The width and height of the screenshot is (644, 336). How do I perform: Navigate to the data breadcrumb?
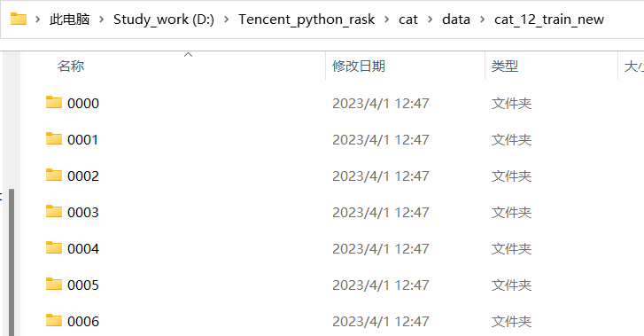click(x=456, y=20)
